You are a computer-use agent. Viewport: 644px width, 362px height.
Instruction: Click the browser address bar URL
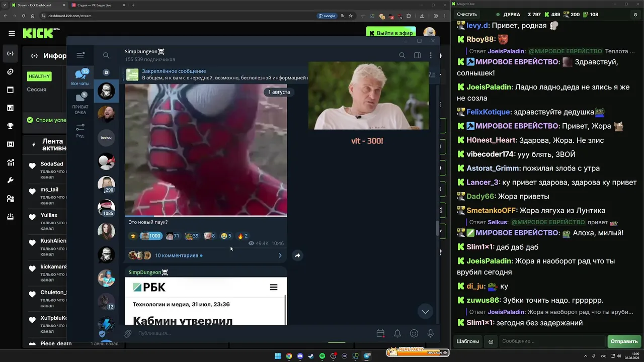[70, 16]
